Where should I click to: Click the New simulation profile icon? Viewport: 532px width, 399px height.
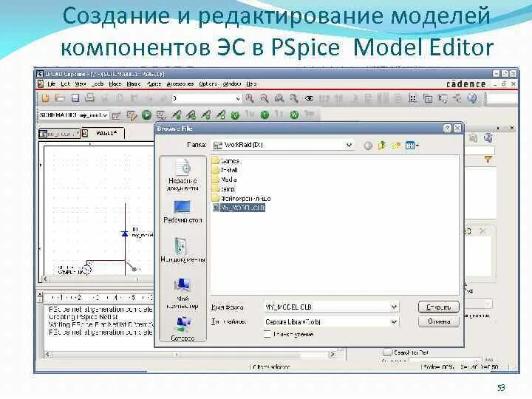click(x=117, y=115)
